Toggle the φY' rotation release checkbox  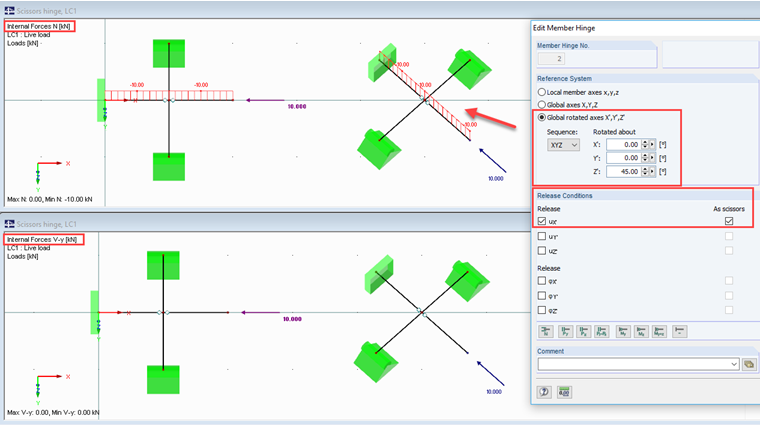[x=542, y=296]
